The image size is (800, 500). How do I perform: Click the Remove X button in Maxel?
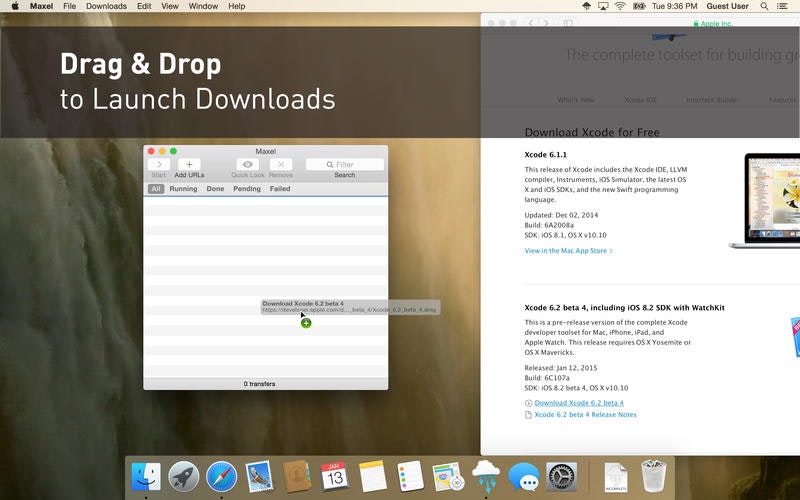point(281,164)
